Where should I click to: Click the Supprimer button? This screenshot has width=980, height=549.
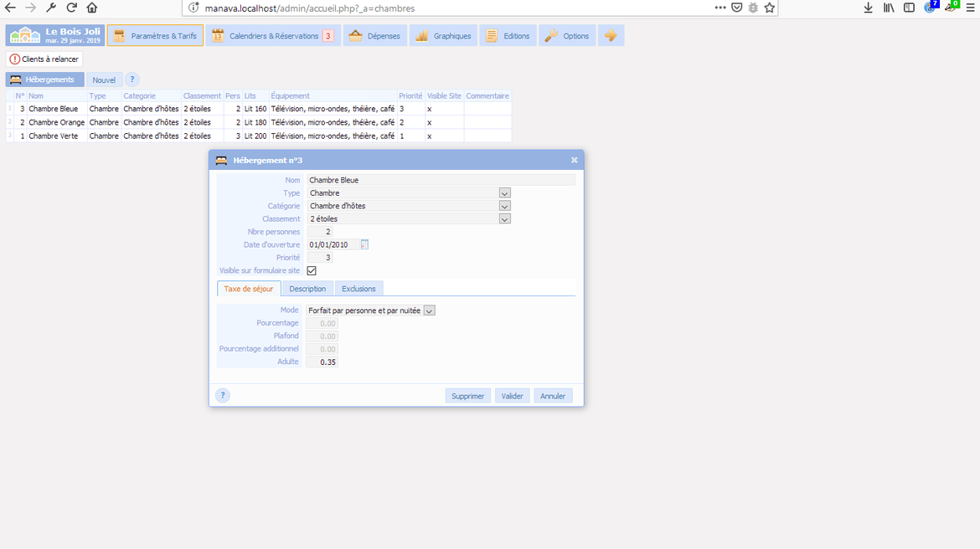pos(467,396)
